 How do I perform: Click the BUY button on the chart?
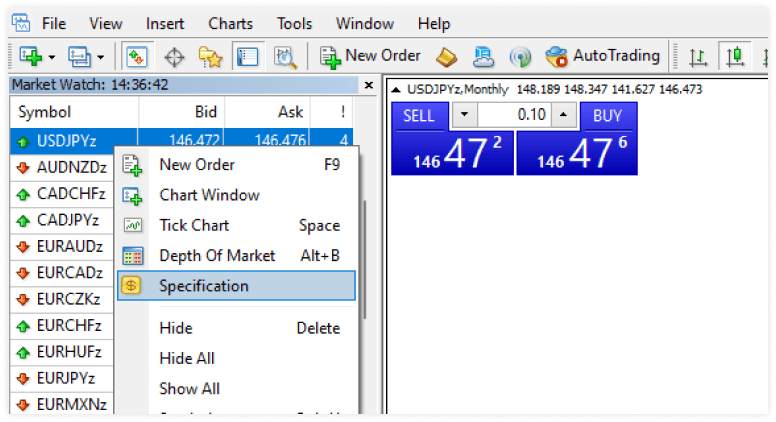607,115
